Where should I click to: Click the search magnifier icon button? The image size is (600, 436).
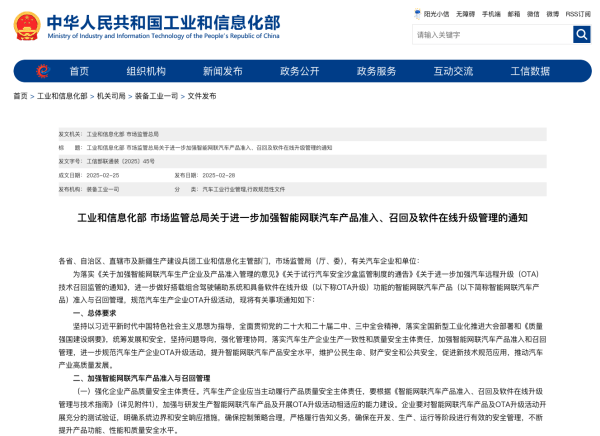(581, 34)
